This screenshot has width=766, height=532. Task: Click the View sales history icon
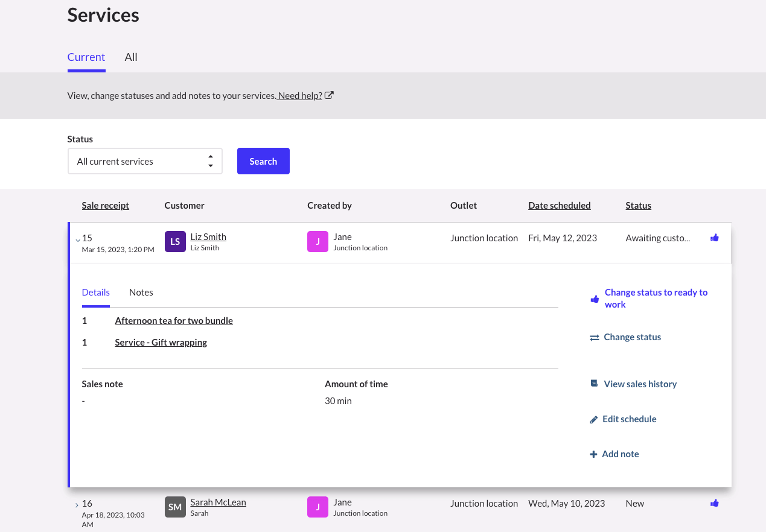[595, 384]
